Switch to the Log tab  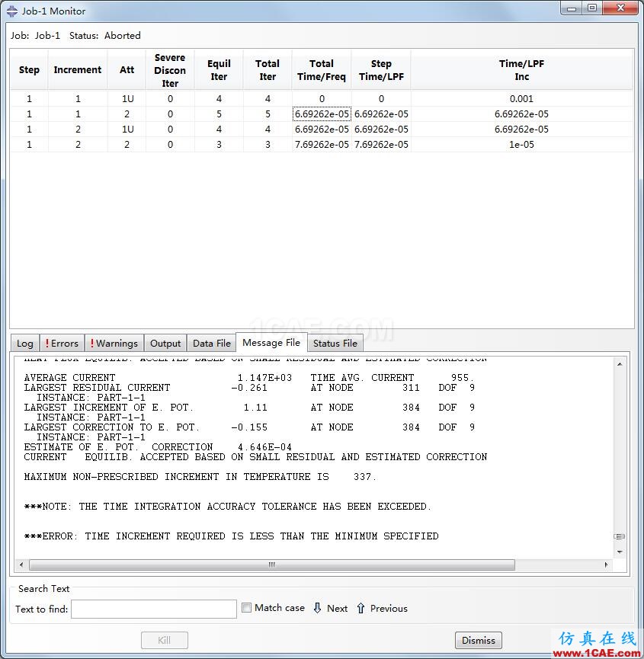pos(25,344)
